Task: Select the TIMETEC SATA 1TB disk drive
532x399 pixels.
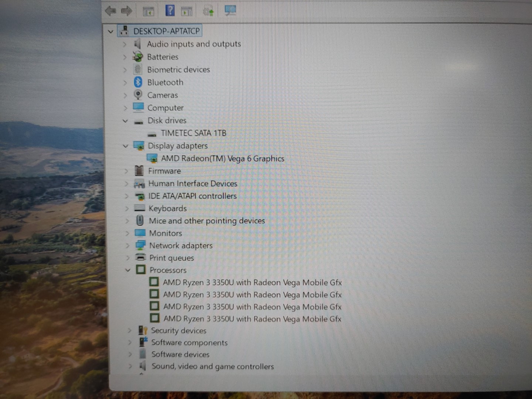Action: click(193, 133)
